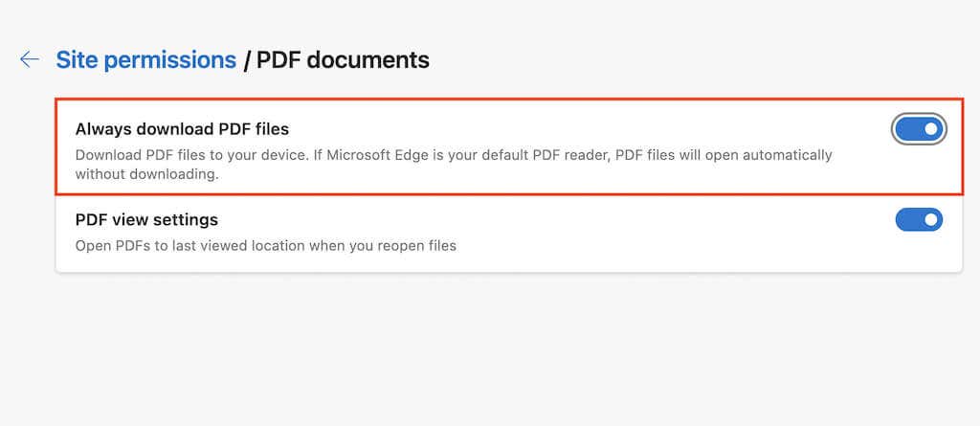Click the "Always download PDF files" title
980x426 pixels.
click(182, 128)
